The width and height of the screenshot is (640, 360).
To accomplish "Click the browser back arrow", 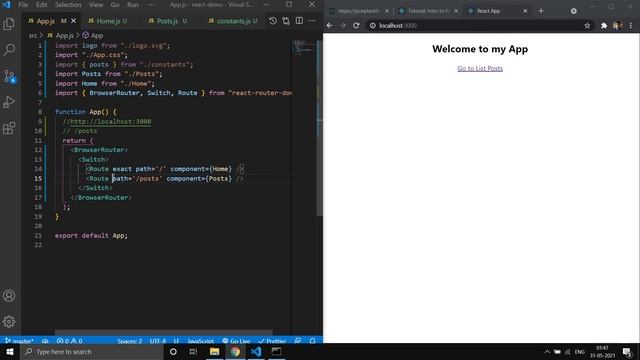I will (x=329, y=25).
